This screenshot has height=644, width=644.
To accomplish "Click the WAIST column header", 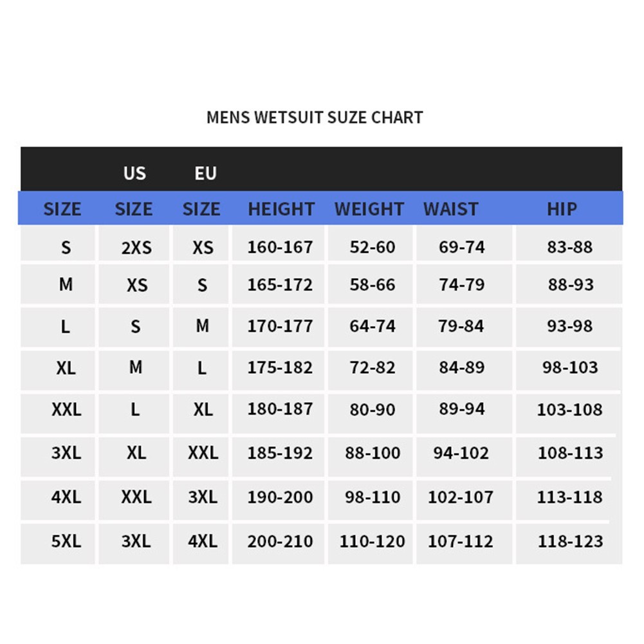I will [x=450, y=209].
